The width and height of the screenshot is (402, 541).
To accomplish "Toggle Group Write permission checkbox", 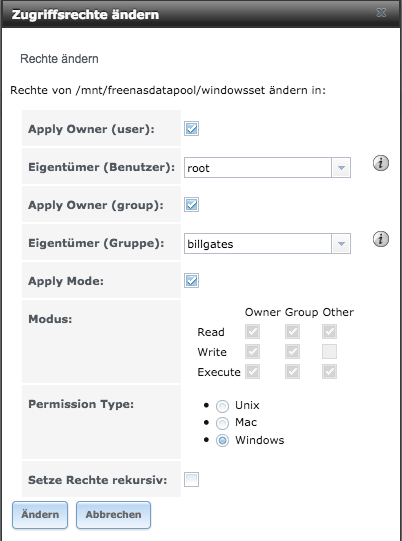I will [292, 352].
